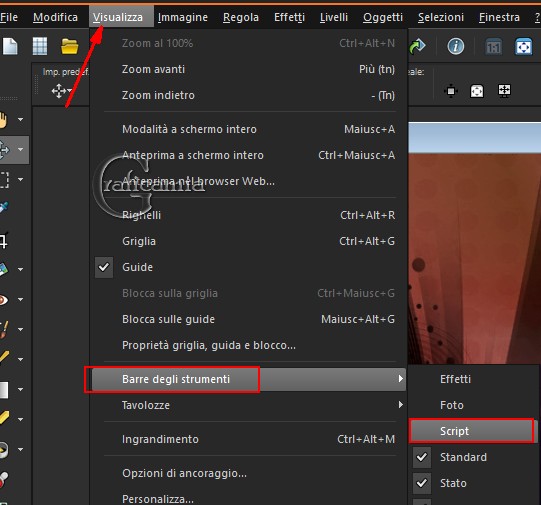Select the Dropper tool

tap(4, 208)
